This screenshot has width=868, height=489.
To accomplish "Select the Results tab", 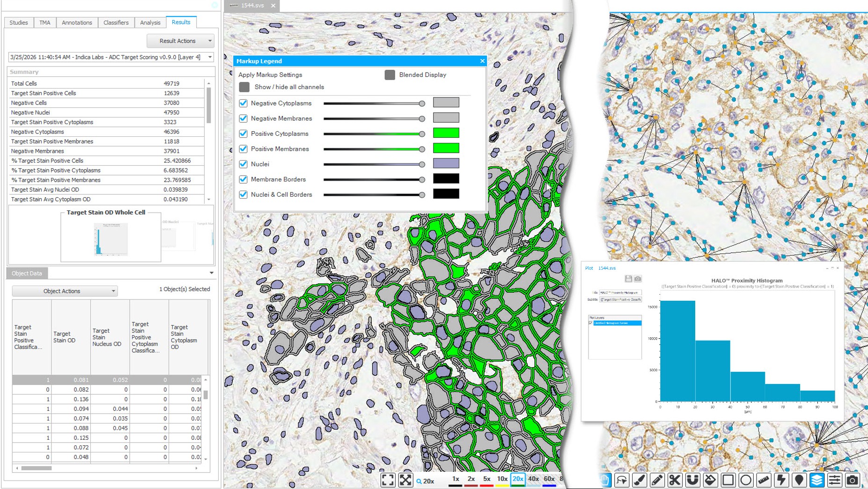I will click(x=181, y=22).
